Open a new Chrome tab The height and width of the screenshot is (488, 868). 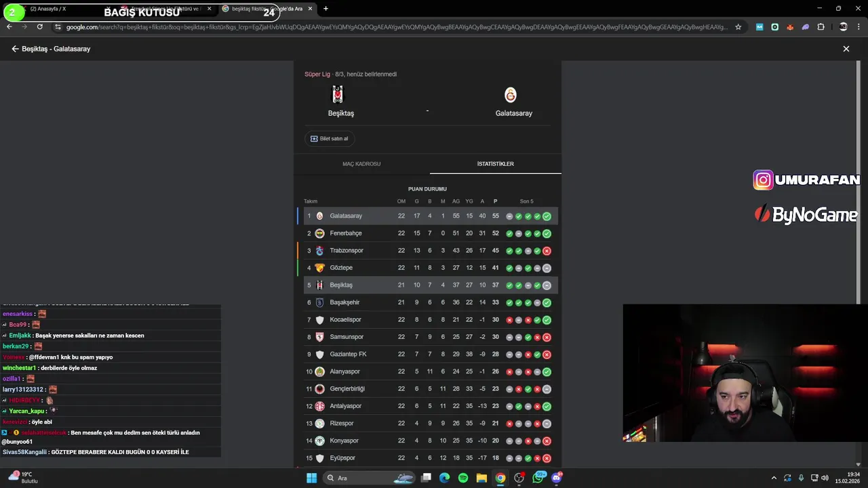(x=325, y=9)
